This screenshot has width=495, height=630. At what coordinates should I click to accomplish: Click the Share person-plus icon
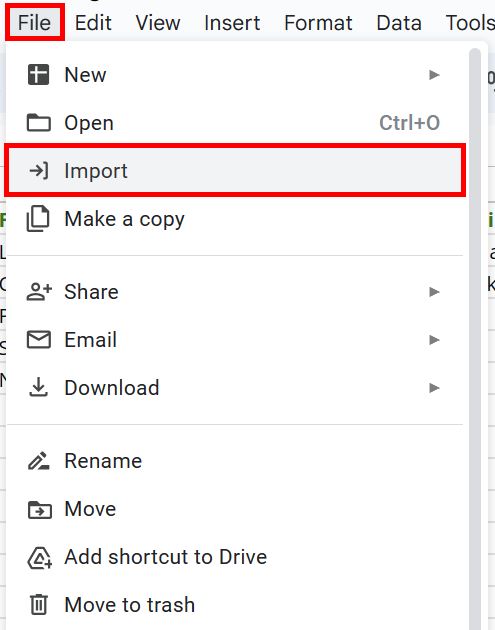point(39,291)
